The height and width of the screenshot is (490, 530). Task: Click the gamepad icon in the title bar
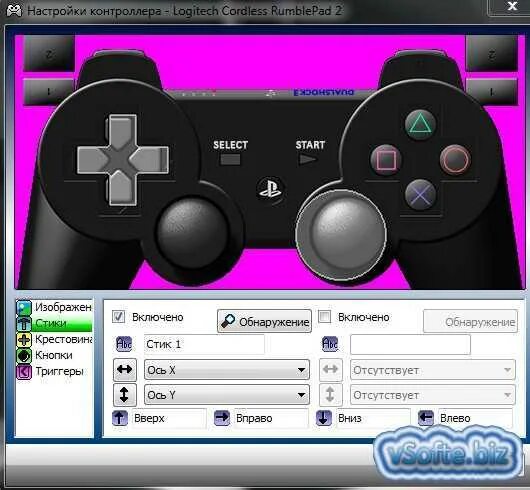(14, 10)
